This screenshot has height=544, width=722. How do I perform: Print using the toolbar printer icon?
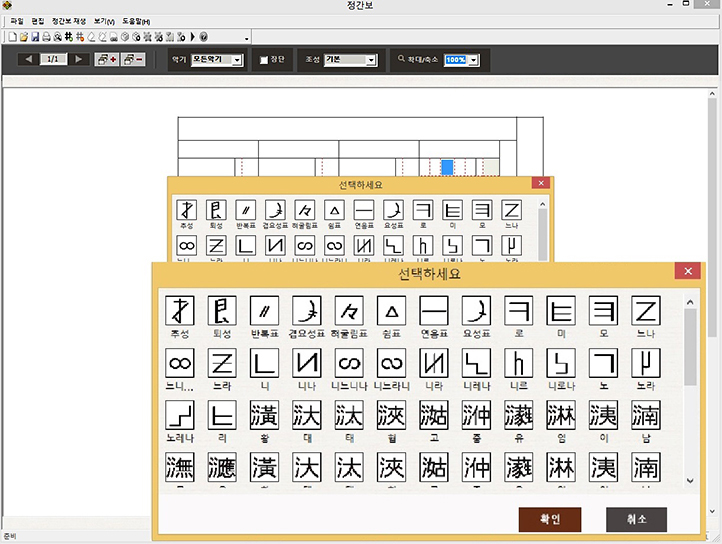(46, 37)
